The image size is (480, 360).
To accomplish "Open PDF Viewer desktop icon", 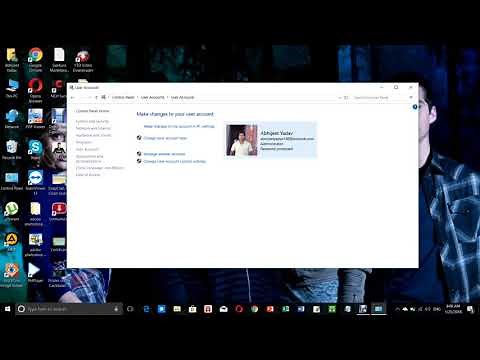I will tap(35, 119).
